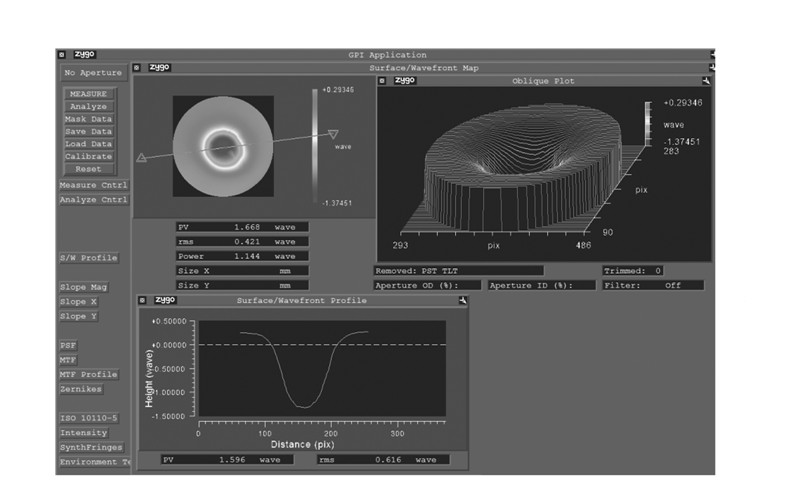Image resolution: width=800 pixels, height=480 pixels.
Task: Open Measure Cntrl window
Action: (x=93, y=185)
